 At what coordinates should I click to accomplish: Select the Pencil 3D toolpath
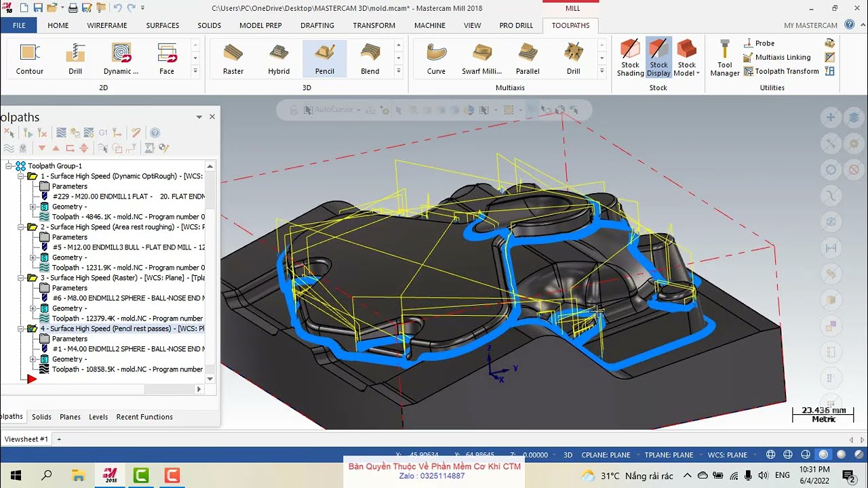325,59
